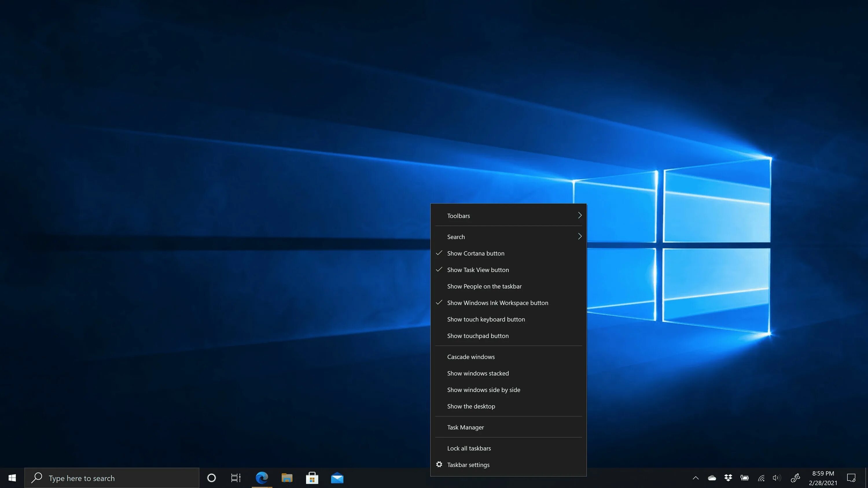Uncheck Show Task View button
Image resolution: width=868 pixels, height=488 pixels.
(478, 270)
